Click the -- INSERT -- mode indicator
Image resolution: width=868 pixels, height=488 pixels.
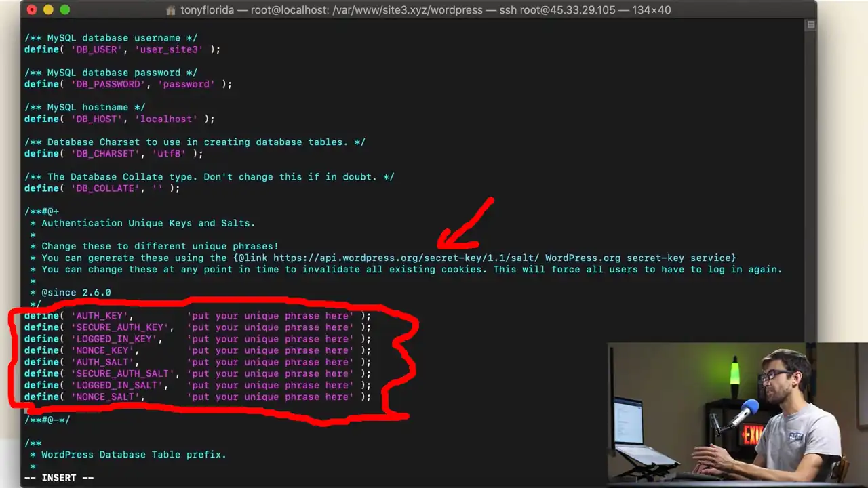point(59,478)
